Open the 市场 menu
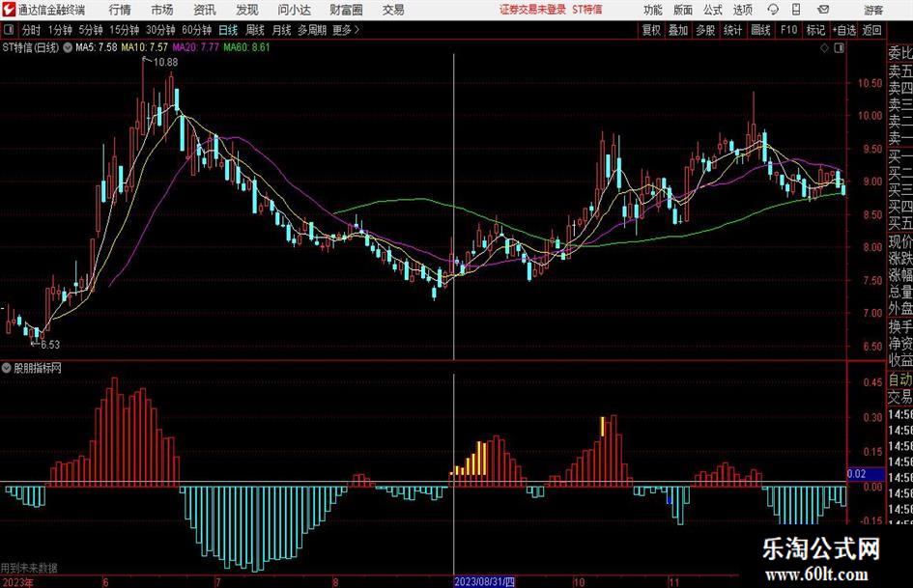913x588 pixels. click(162, 10)
